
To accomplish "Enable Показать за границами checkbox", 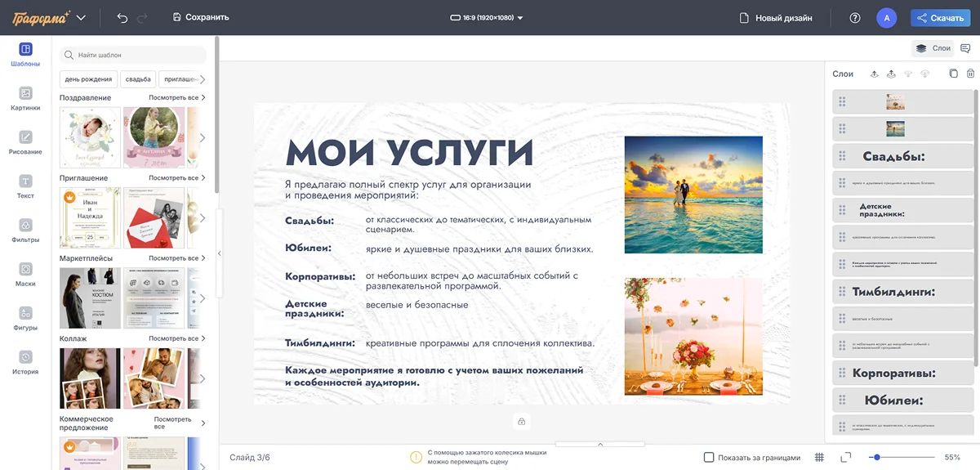I will click(x=709, y=457).
